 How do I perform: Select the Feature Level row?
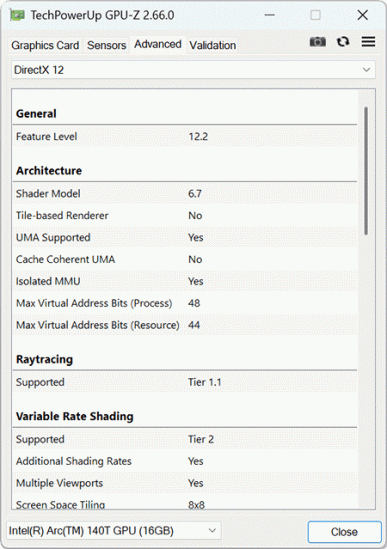point(185,137)
